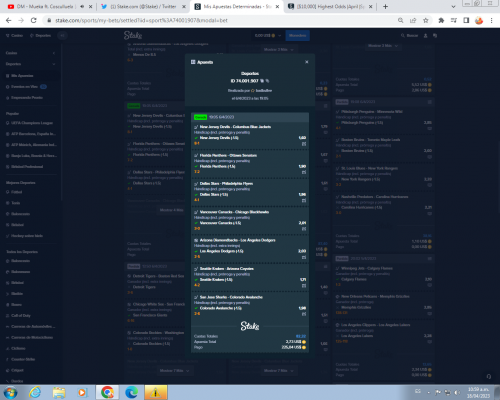Open Los Angeles Clippers - Los Angeles Lakers match
Viewport: 500px width, 400px height.
point(375,325)
